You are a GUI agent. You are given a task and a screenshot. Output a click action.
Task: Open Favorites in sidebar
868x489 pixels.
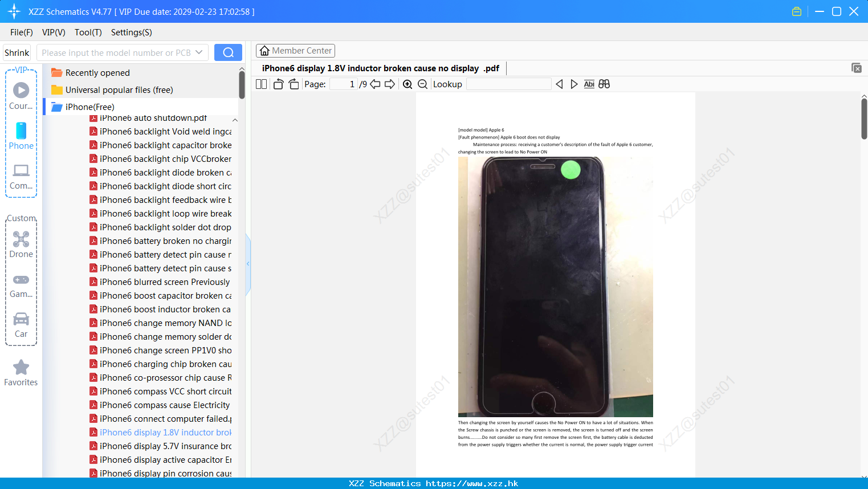click(21, 373)
